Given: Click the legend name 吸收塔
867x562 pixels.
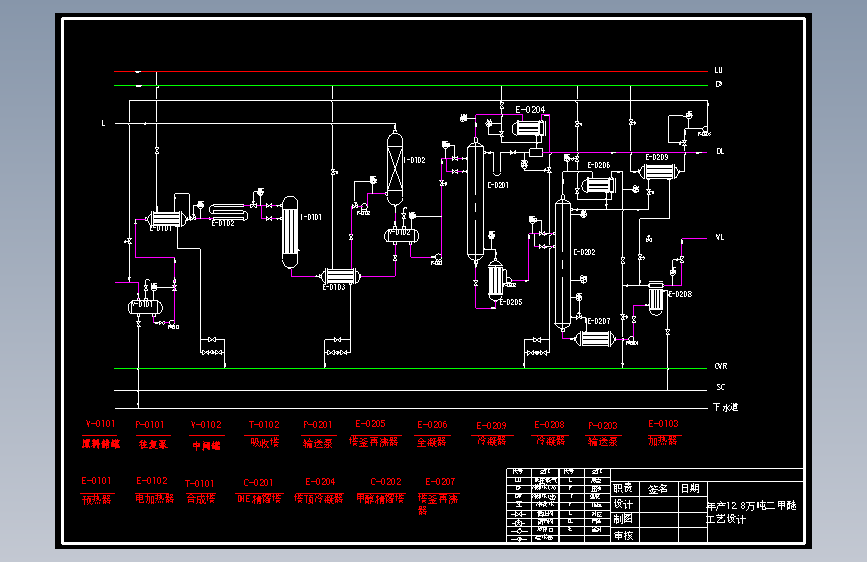Looking at the screenshot, I should [264, 442].
